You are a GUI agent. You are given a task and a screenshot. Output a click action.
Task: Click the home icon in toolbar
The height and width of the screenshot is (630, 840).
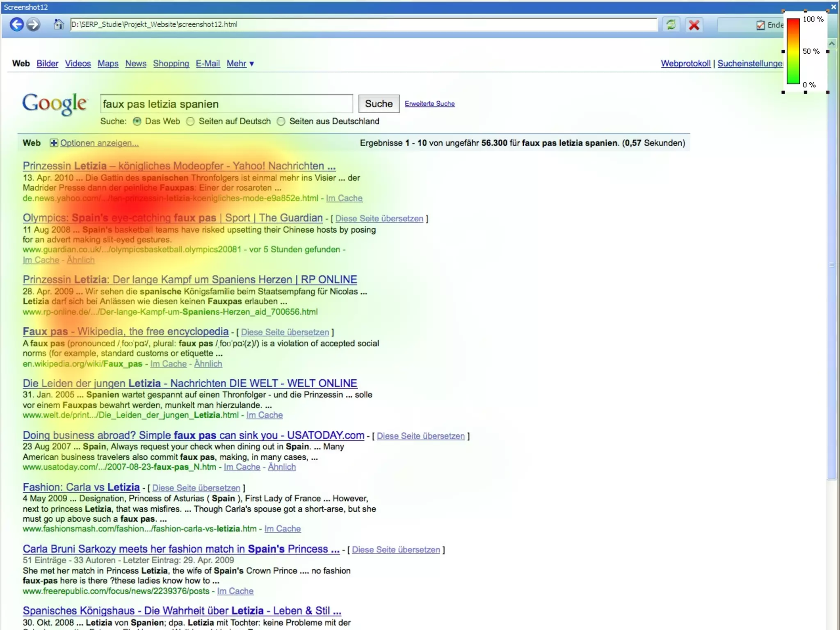point(59,25)
